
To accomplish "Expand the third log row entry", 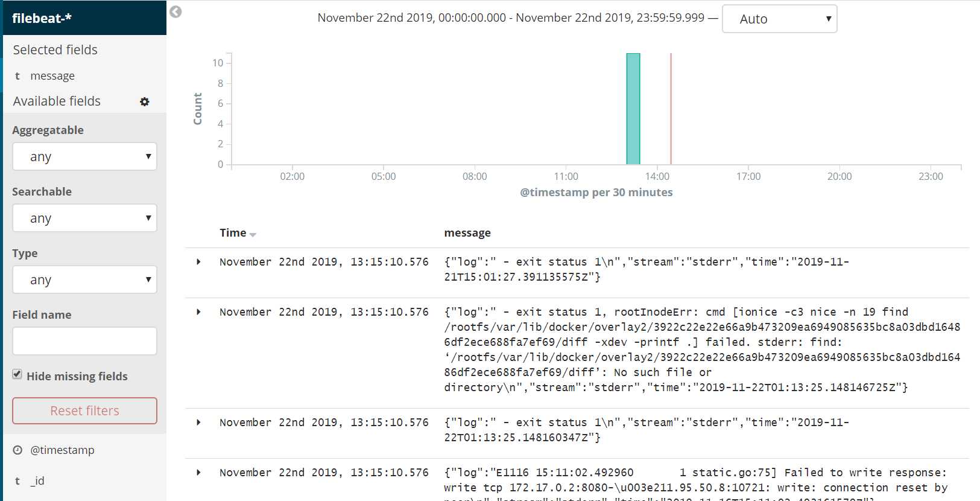I will 198,423.
